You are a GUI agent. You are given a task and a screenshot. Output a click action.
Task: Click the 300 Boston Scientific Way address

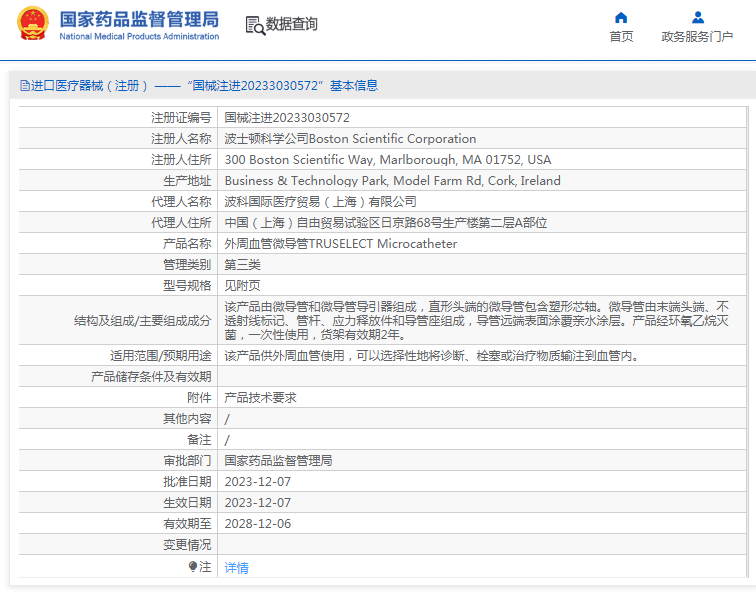coord(388,160)
